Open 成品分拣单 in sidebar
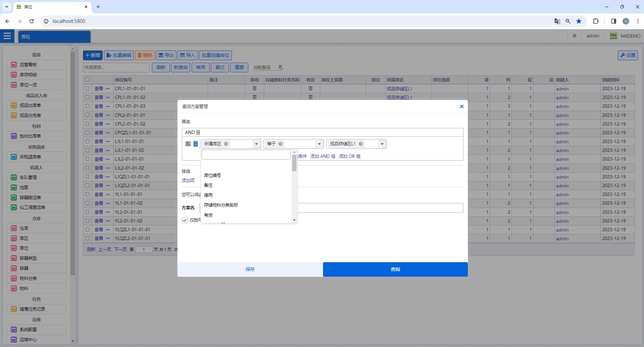 [36, 115]
